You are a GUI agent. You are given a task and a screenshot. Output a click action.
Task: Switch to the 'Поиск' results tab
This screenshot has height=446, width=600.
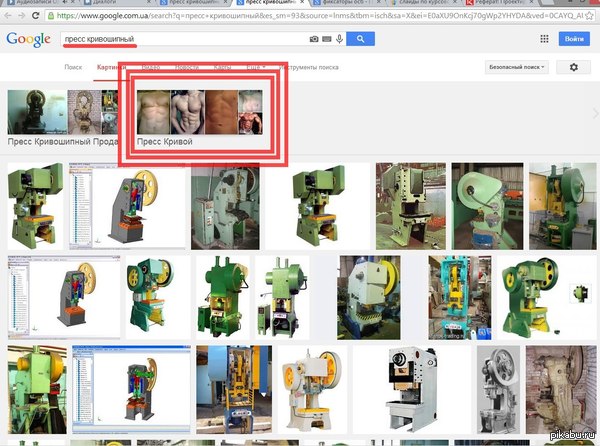[x=73, y=67]
